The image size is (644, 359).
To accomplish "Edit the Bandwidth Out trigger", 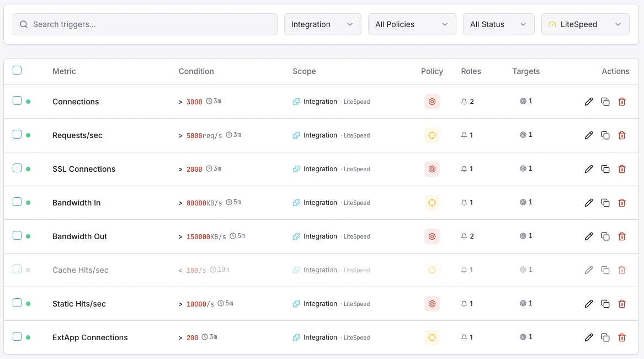I will click(589, 236).
